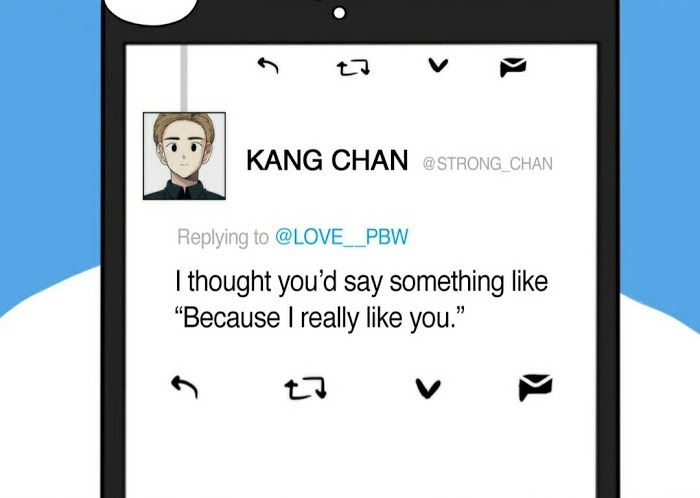Open the @STRONG_CHAN handle
Screen dimensions: 700x498
tap(488, 164)
